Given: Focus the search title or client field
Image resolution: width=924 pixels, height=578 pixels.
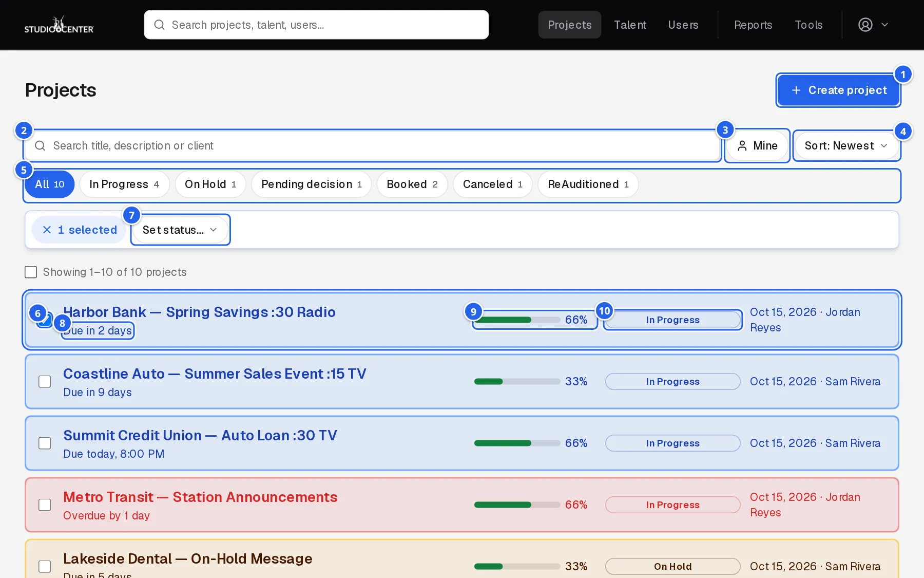Looking at the screenshot, I should (373, 146).
